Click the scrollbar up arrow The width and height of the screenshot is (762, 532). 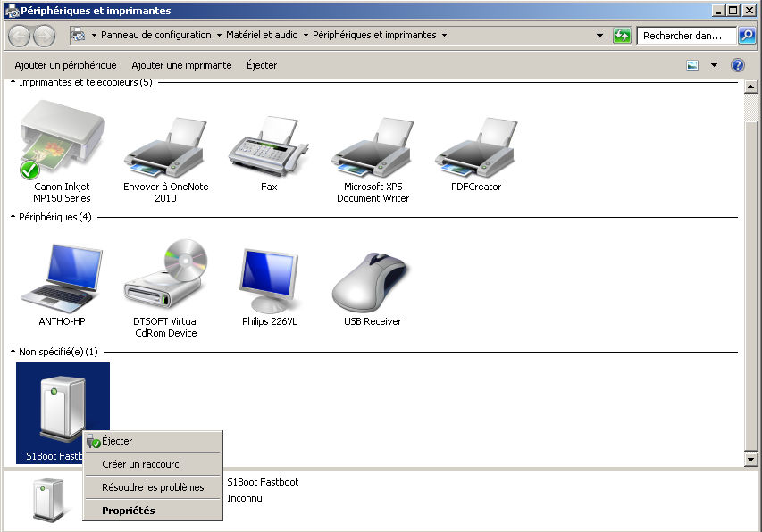coord(750,87)
